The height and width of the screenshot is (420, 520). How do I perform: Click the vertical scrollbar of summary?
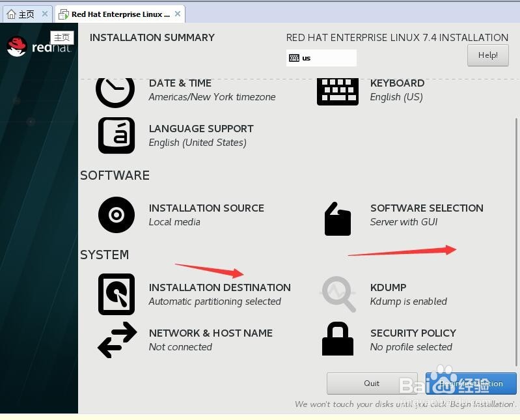coord(516,242)
